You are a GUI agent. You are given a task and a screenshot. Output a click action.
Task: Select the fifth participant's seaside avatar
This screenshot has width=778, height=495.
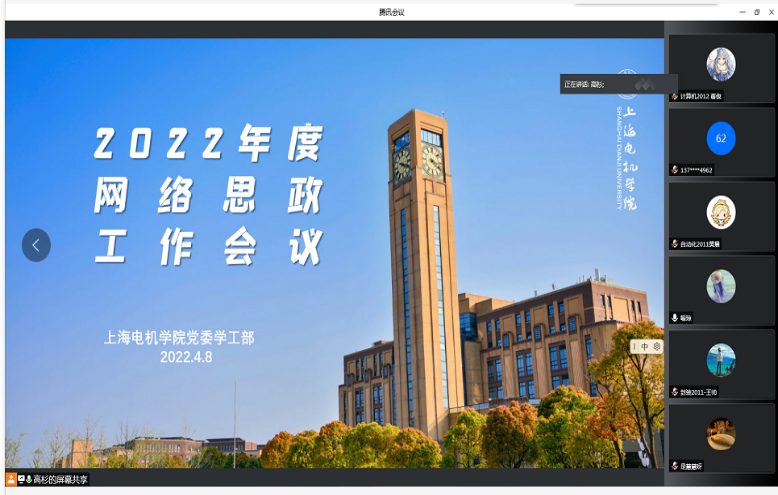721,360
